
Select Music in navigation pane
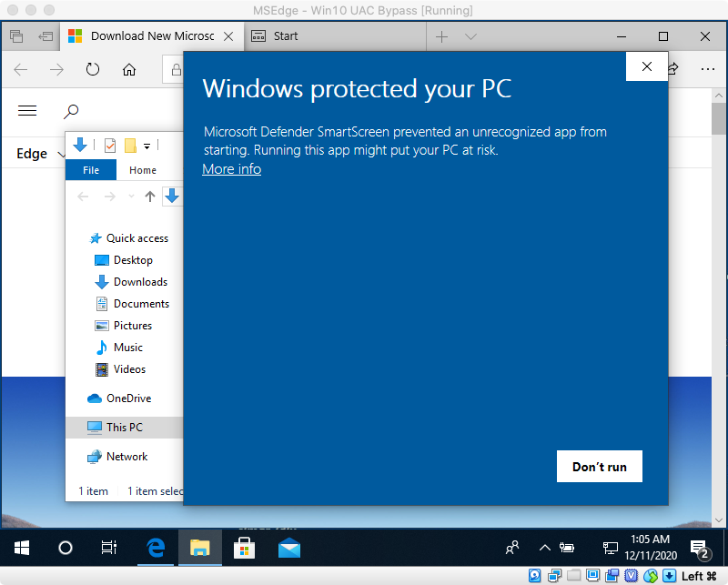[118, 348]
